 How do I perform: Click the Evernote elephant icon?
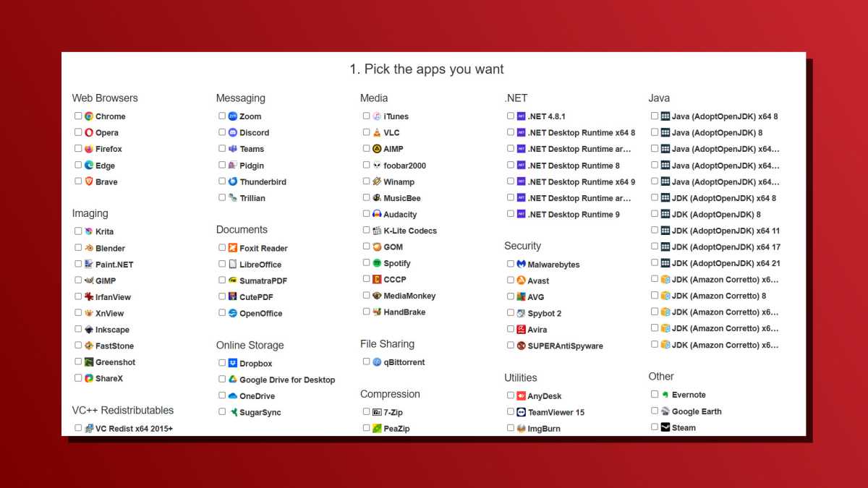(665, 395)
